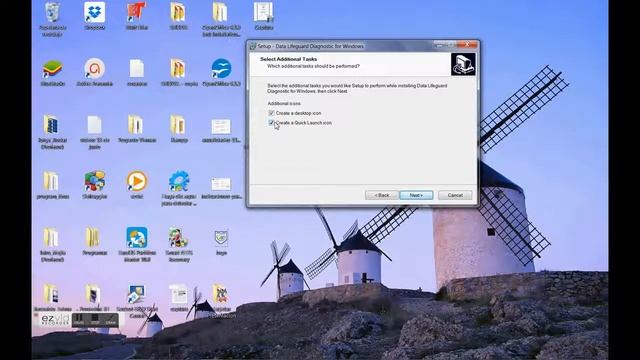Select the BlueStacks desktop shortcut
This screenshot has width=640, height=360.
pos(52,69)
